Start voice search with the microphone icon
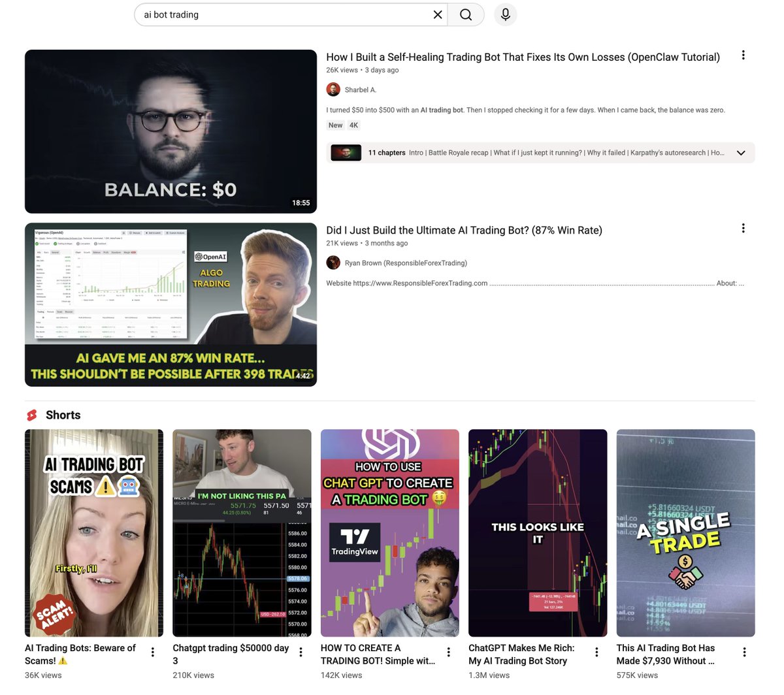This screenshot has height=695, width=784. (x=505, y=14)
